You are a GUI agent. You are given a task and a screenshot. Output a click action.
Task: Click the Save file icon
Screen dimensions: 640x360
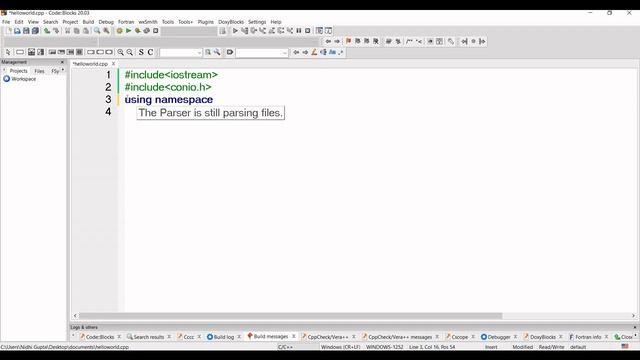point(26,31)
